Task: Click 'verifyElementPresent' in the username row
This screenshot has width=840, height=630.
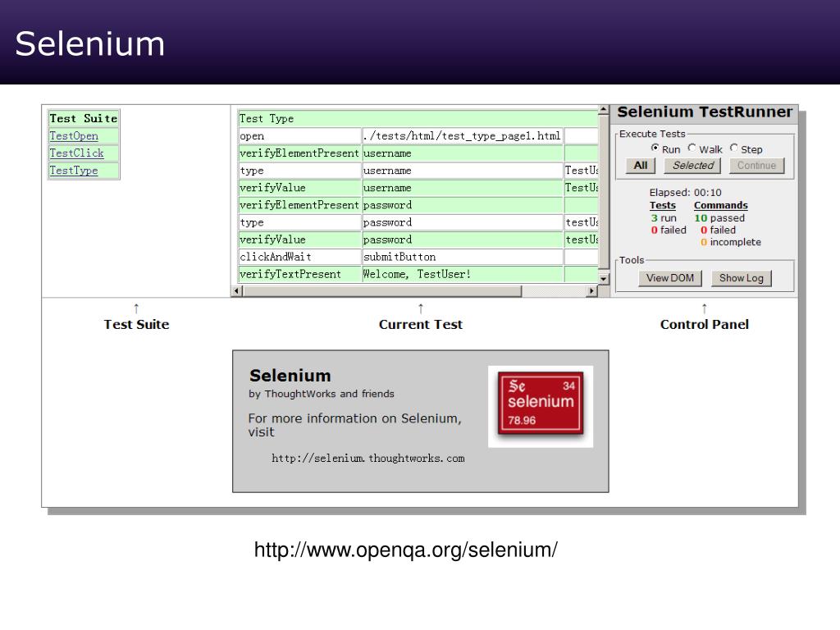Action: [x=299, y=153]
